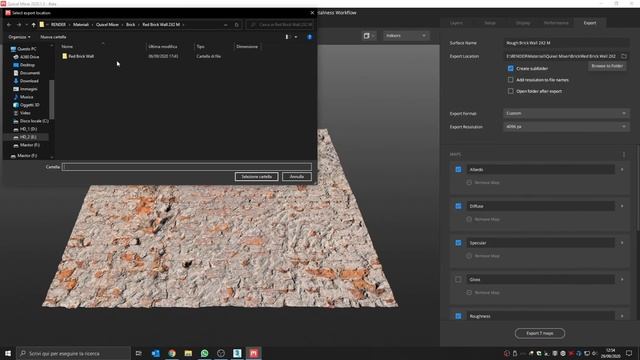Expand the Specular map options arrow
Screen dimensions: 640x360
coord(622,243)
